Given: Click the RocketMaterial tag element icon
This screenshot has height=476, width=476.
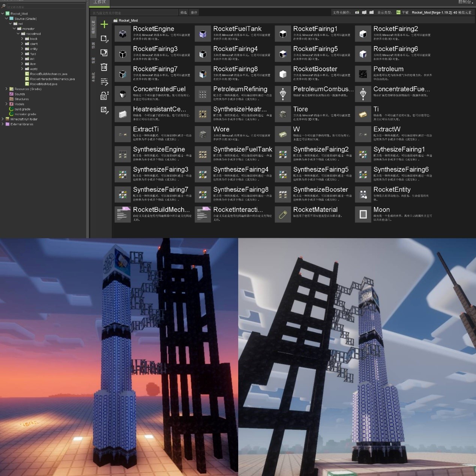Looking at the screenshot, I should tap(283, 215).
